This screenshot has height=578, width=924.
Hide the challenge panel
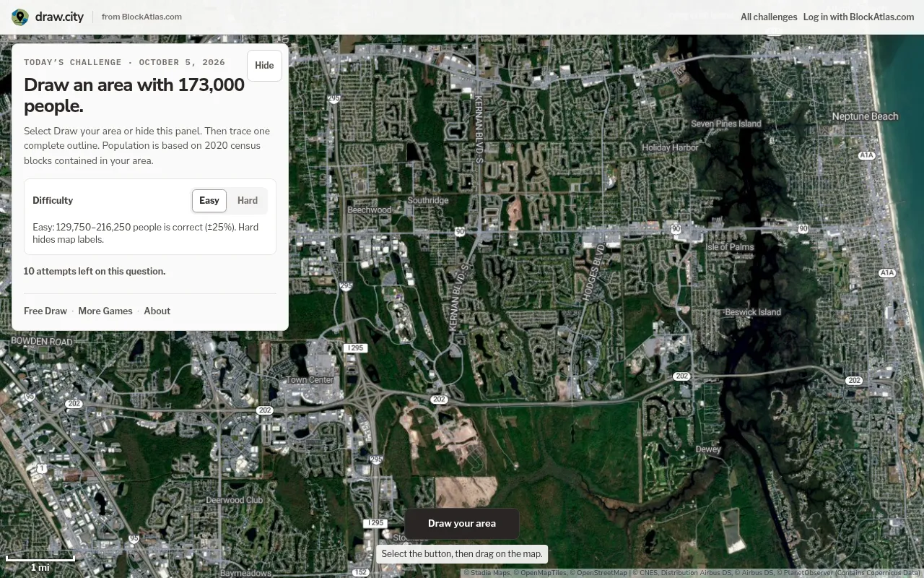[264, 66]
